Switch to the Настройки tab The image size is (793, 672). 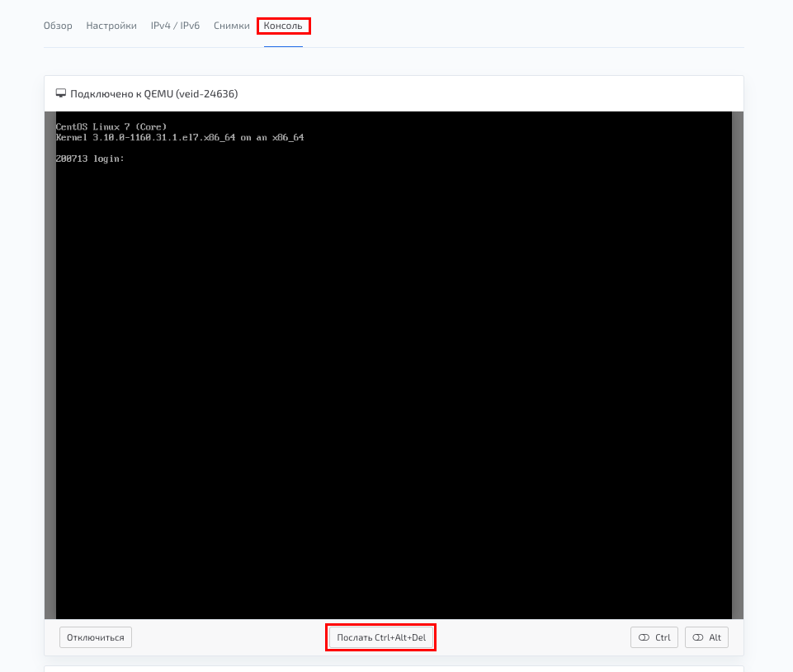pos(111,26)
